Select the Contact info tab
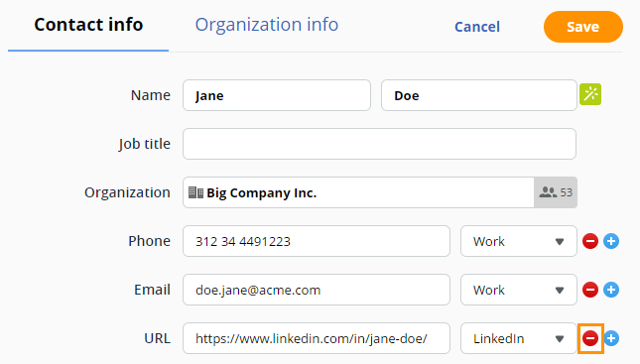 click(88, 25)
